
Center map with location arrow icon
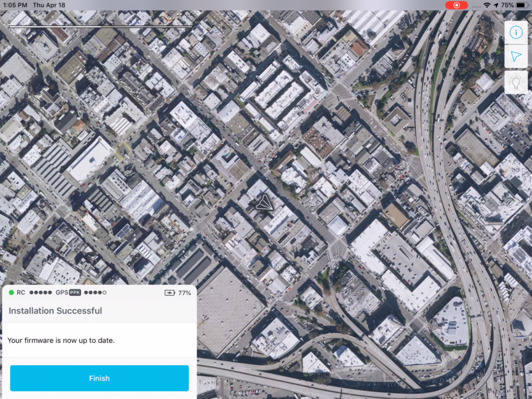[x=516, y=57]
